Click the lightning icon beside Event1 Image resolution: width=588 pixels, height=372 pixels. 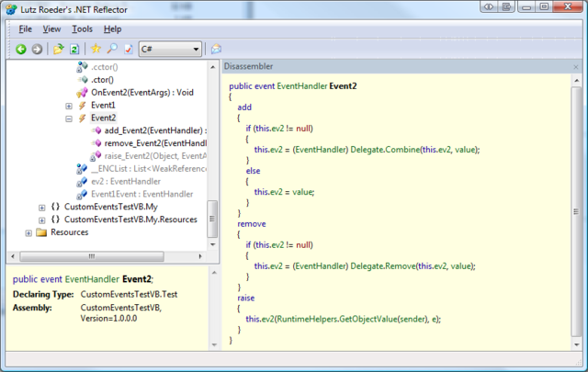pyautogui.click(x=82, y=106)
